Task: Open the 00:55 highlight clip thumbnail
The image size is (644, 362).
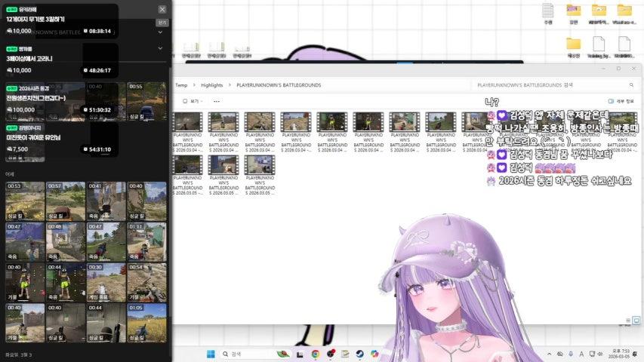Action: click(146, 102)
